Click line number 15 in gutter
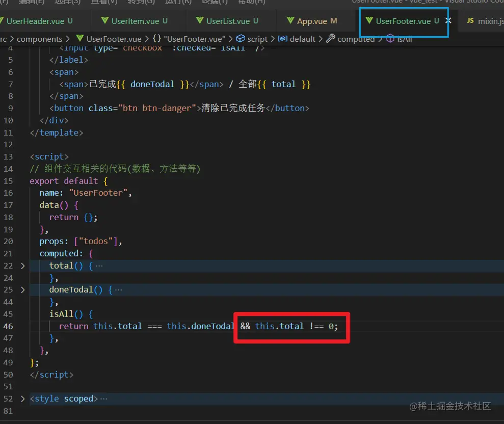The image size is (504, 424). (x=8, y=181)
